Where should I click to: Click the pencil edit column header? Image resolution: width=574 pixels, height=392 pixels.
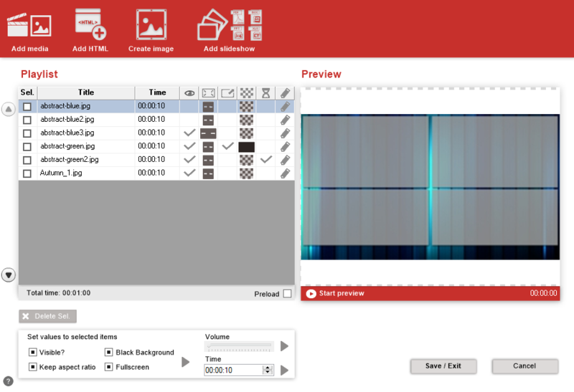point(285,93)
